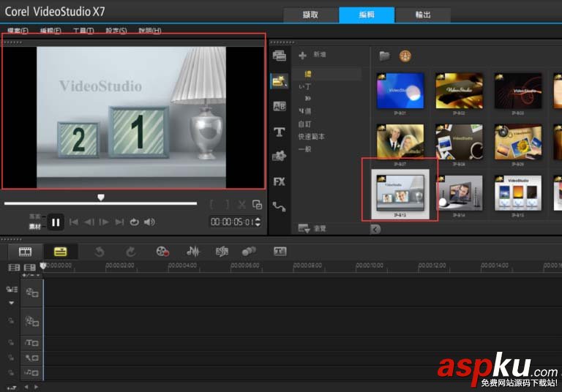Adjust the timecode stepper arrows
Image resolution: width=562 pixels, height=392 pixels.
coord(258,222)
